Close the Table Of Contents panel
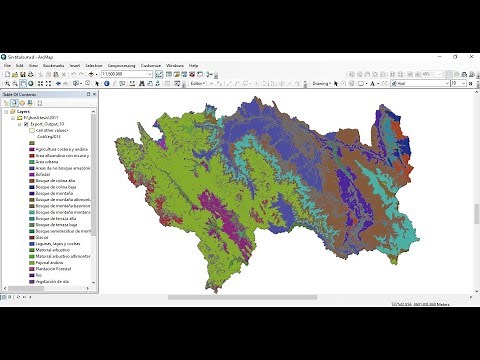This screenshot has height=360, width=480. point(94,94)
